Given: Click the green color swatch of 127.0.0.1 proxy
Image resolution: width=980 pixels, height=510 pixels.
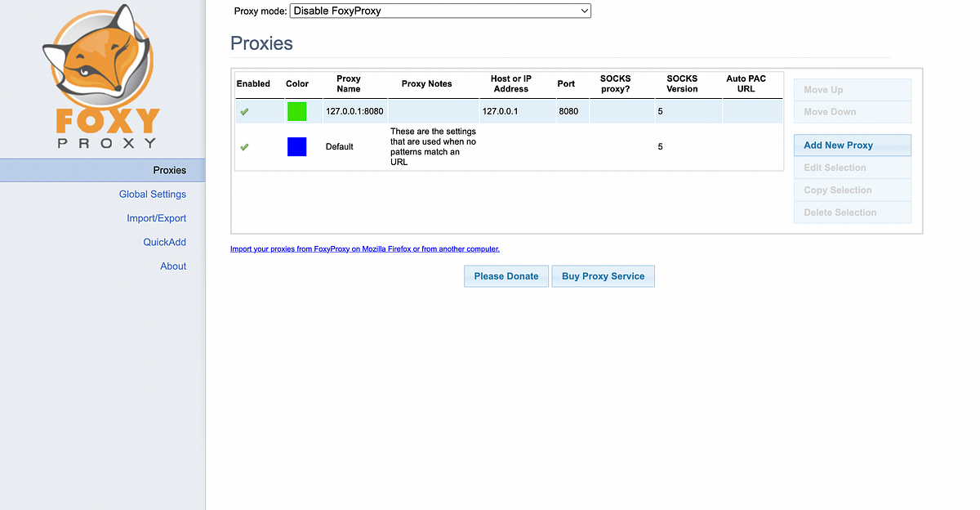Looking at the screenshot, I should point(296,110).
